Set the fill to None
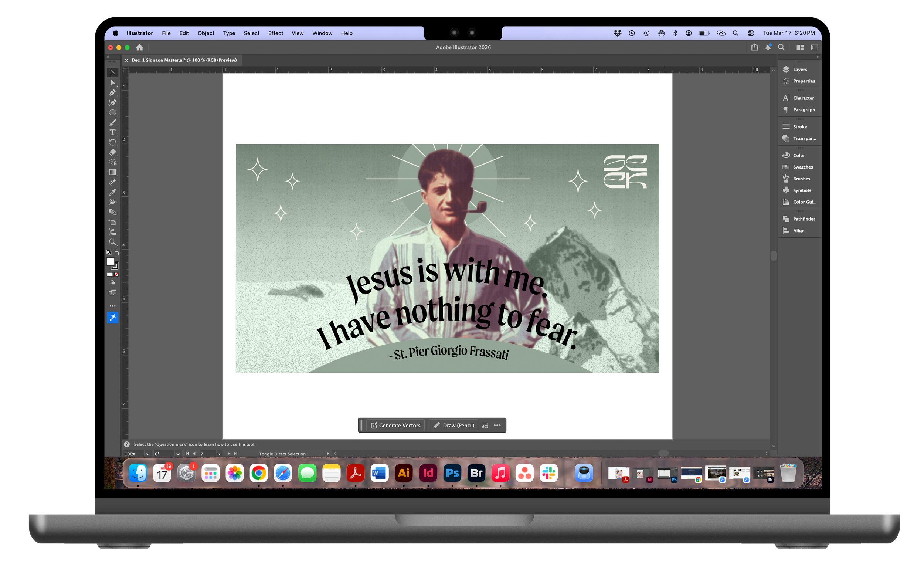 click(x=117, y=275)
